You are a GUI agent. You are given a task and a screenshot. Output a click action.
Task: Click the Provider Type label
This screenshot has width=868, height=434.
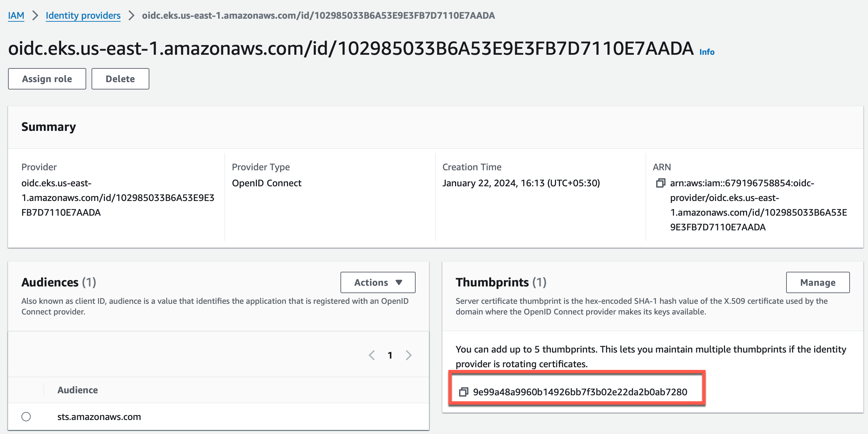click(x=261, y=167)
